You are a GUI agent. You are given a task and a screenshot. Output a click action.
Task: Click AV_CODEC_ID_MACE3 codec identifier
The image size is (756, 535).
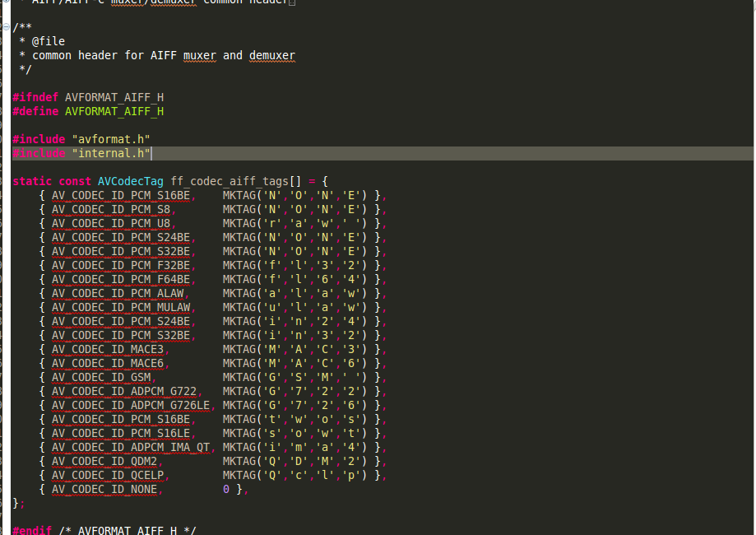(108, 349)
